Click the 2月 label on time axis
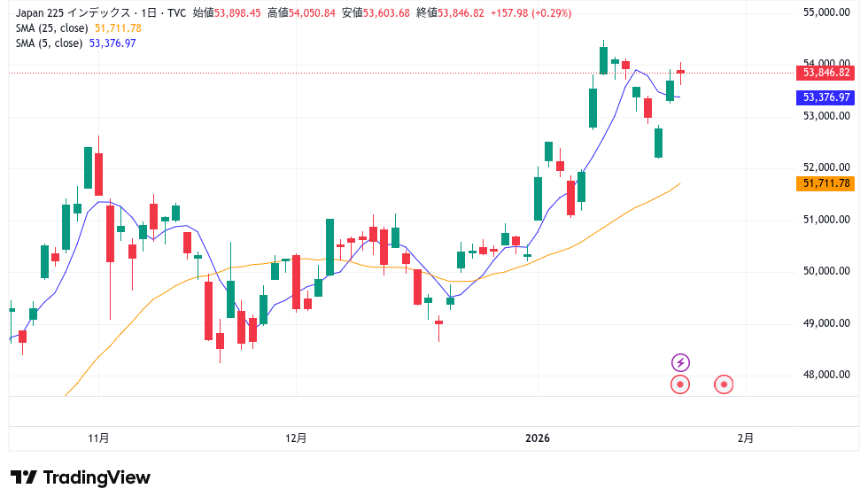This screenshot has width=868, height=504. 747,438
